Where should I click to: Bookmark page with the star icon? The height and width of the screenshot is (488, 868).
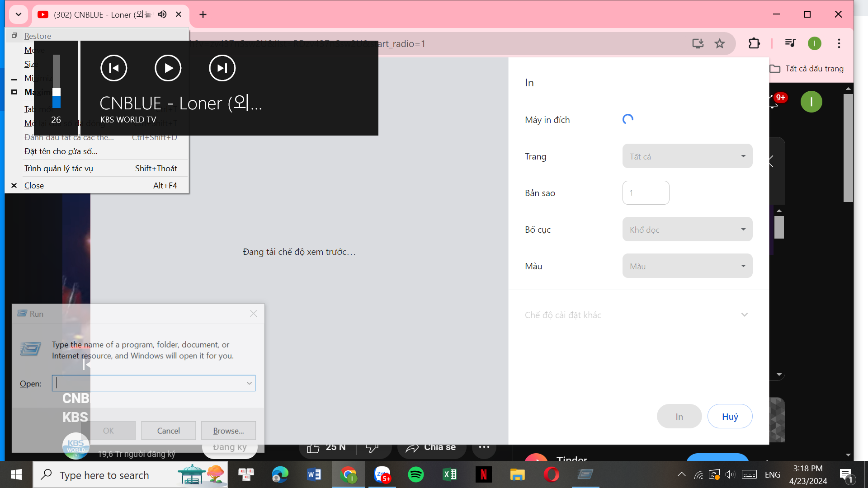(719, 43)
